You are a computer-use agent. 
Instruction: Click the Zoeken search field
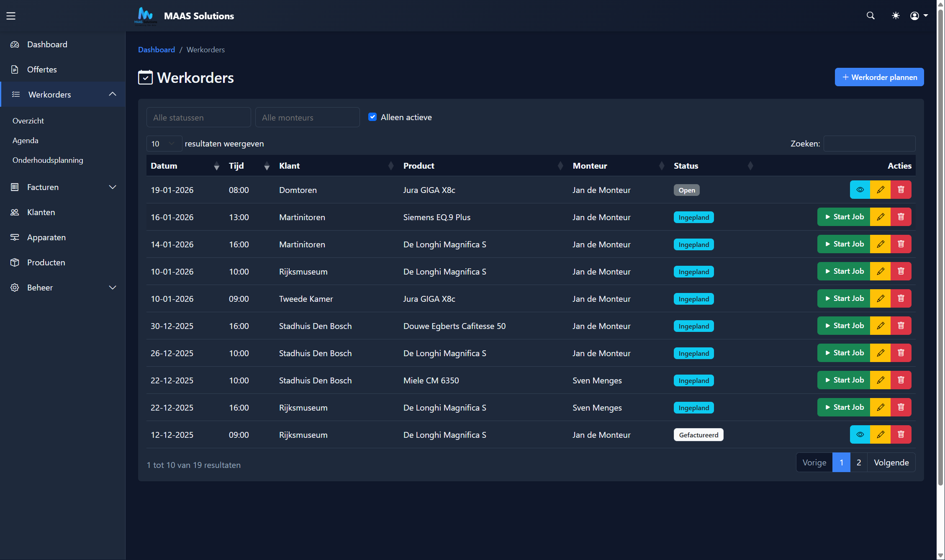(869, 144)
